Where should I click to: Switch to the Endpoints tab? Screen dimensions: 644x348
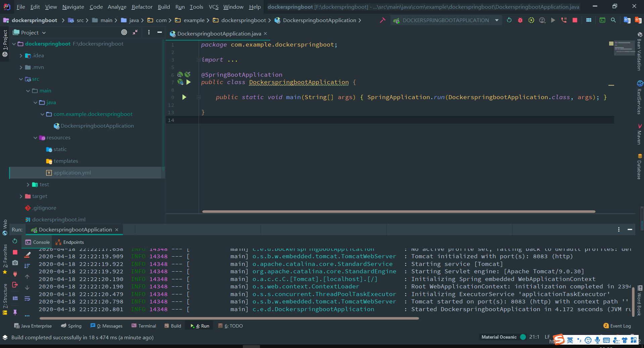click(x=70, y=242)
